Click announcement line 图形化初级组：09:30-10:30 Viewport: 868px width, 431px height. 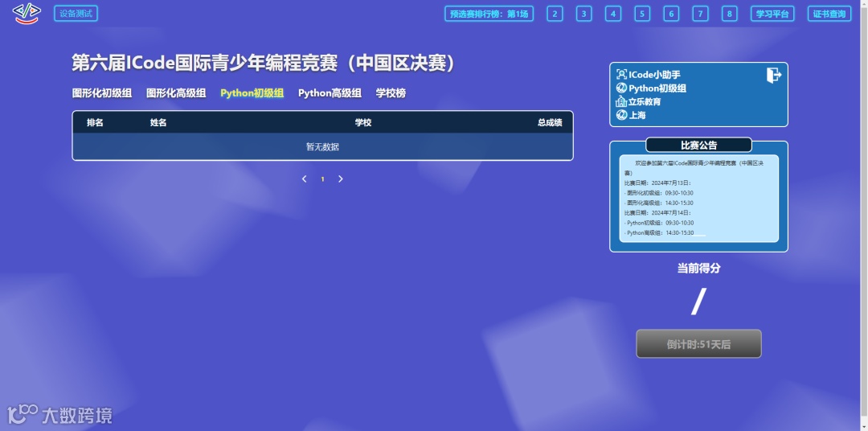(x=659, y=193)
